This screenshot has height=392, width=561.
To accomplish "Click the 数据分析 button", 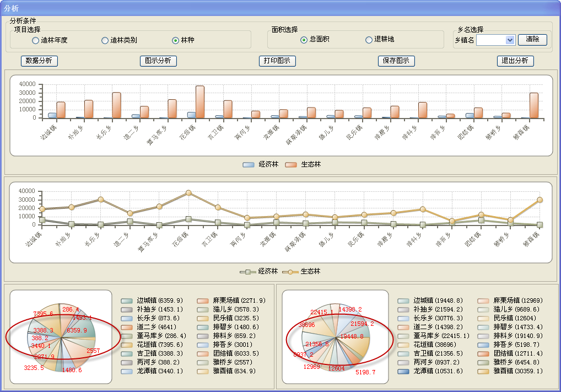I will coord(39,61).
